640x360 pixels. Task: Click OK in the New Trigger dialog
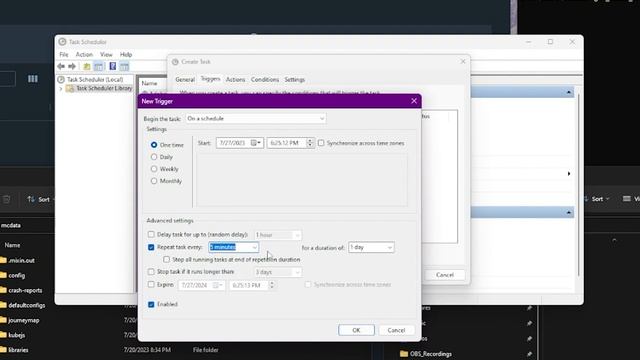(356, 330)
